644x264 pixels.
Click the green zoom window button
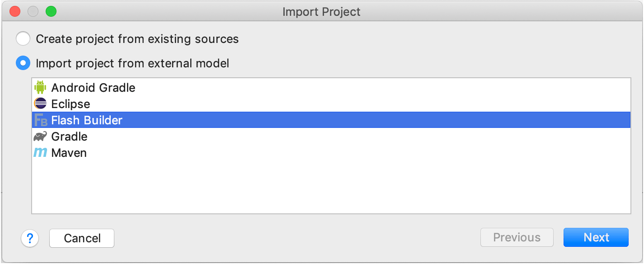[x=51, y=11]
